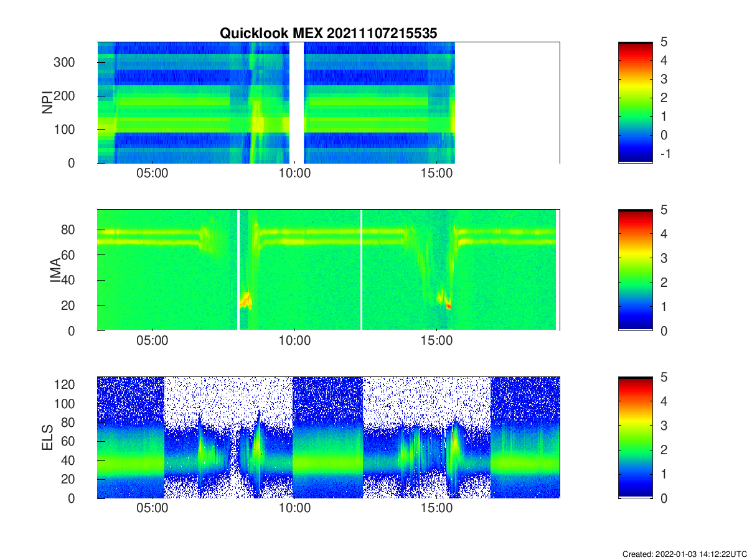The width and height of the screenshot is (747, 560).
Task: Click the ELS panel's color scale bar
Action: (636, 437)
